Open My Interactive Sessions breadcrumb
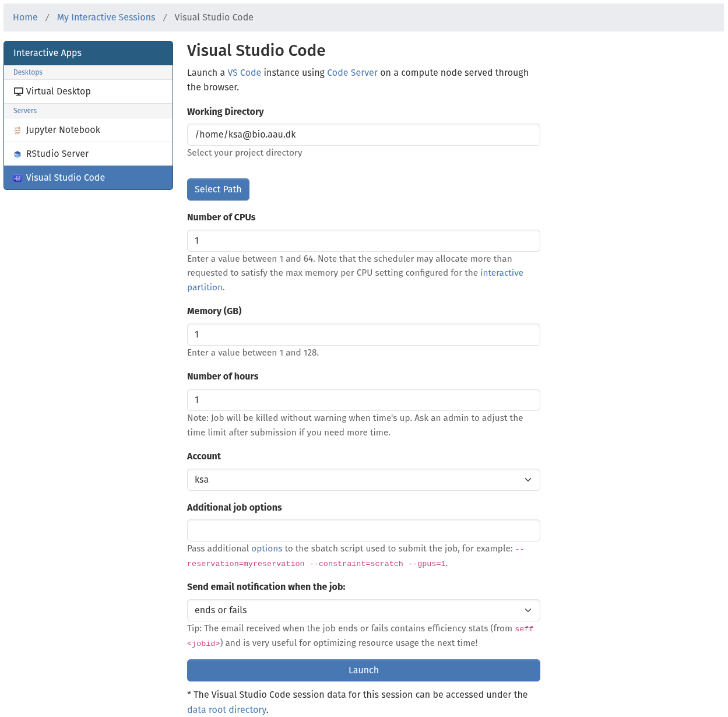The width and height of the screenshot is (728, 717). [106, 17]
